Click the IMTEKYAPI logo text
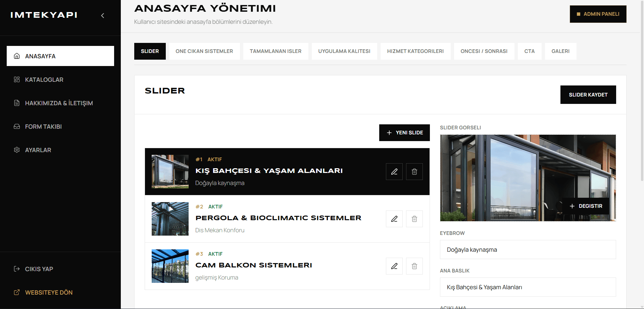The height and width of the screenshot is (309, 644). coord(44,15)
